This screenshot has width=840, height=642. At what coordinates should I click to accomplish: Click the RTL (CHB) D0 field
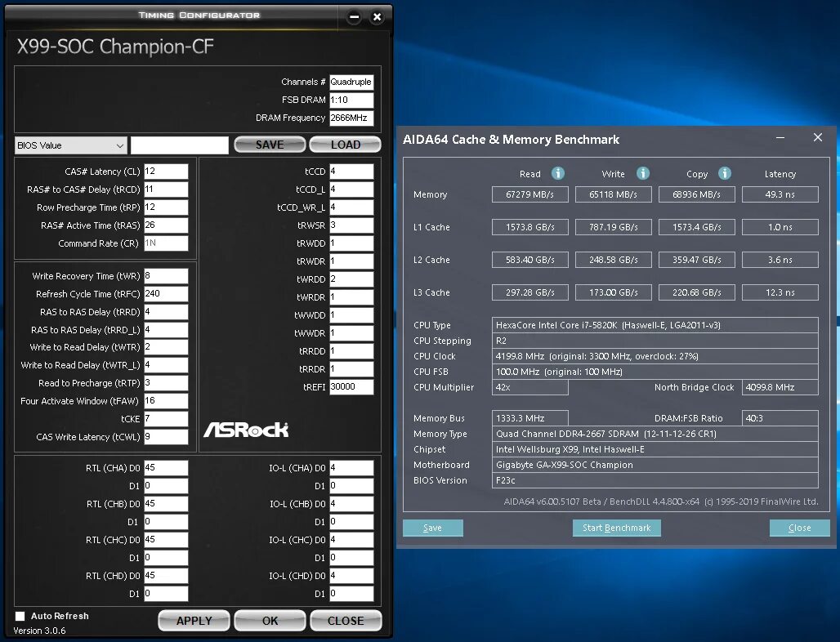pos(166,504)
